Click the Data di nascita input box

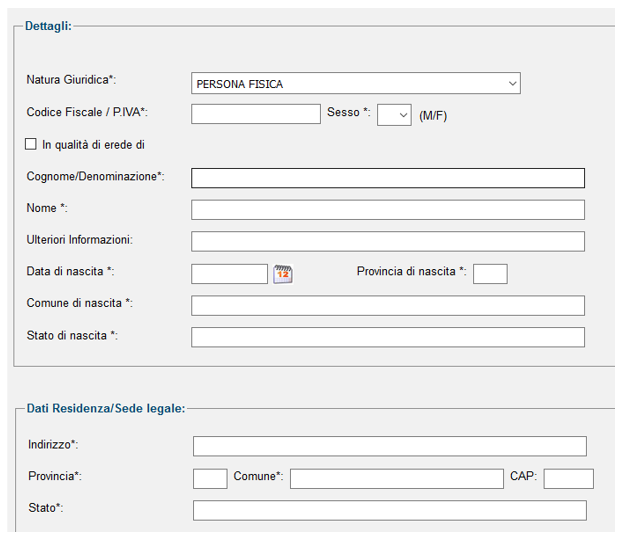click(229, 274)
